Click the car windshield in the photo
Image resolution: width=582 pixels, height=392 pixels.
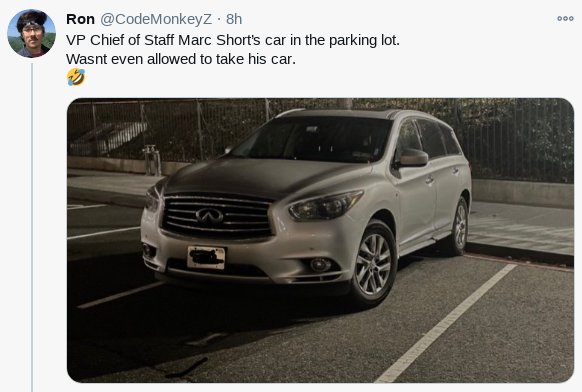click(x=312, y=139)
